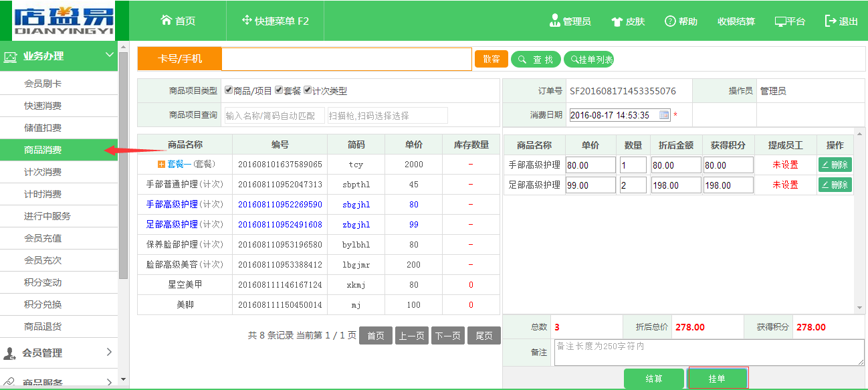The height and width of the screenshot is (390, 868).
Task: Click the 散客 button
Action: click(x=492, y=60)
